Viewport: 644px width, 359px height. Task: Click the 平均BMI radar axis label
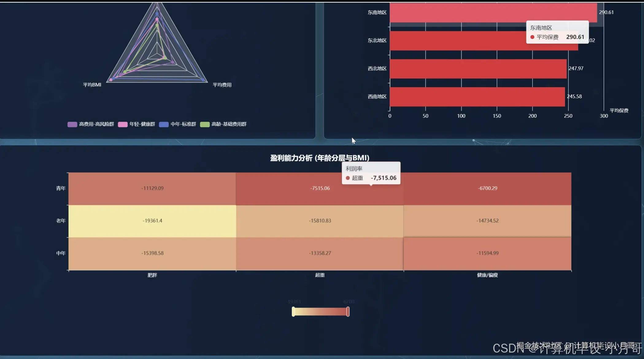coord(92,85)
